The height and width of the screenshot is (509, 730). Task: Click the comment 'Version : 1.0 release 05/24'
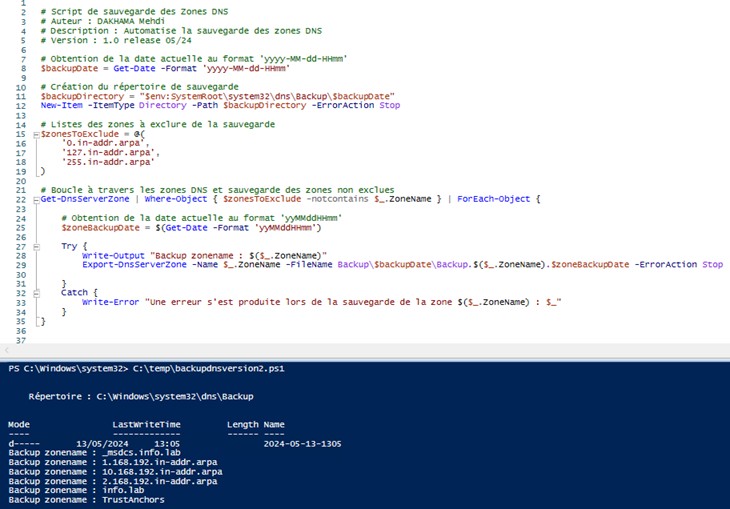click(116, 40)
